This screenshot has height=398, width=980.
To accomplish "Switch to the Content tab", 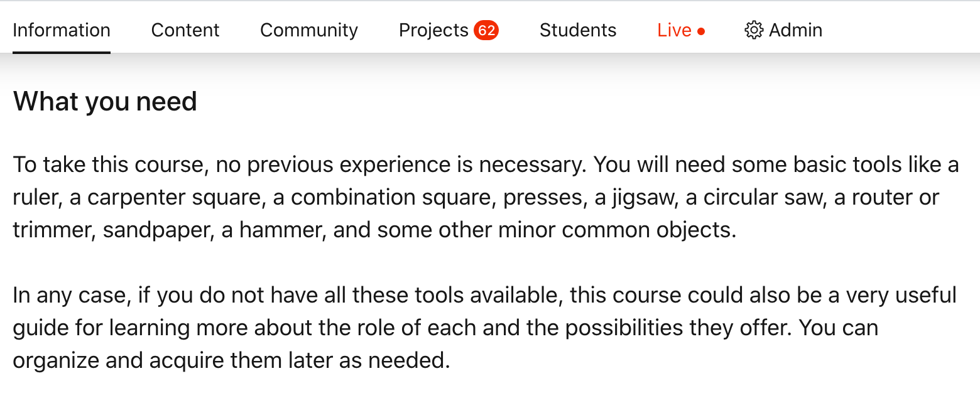I will [185, 30].
